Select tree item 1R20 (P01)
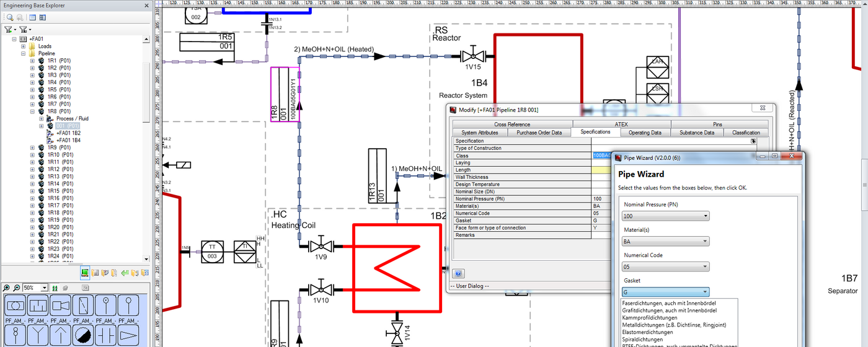This screenshot has height=347, width=868. [61, 227]
